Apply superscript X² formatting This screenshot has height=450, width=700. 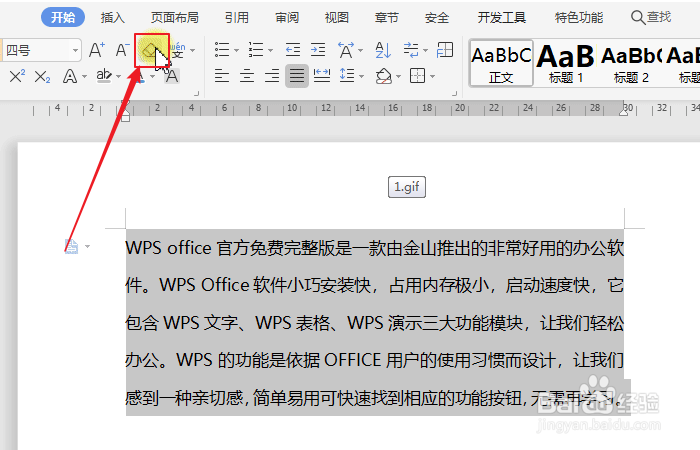point(17,76)
